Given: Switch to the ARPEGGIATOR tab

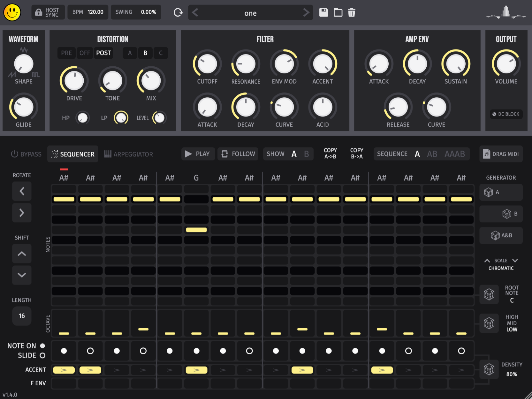Looking at the screenshot, I should (129, 154).
